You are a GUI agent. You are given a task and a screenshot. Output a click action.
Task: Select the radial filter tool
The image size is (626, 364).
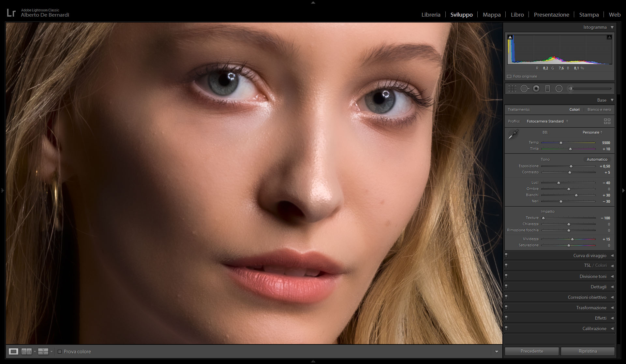(x=559, y=89)
